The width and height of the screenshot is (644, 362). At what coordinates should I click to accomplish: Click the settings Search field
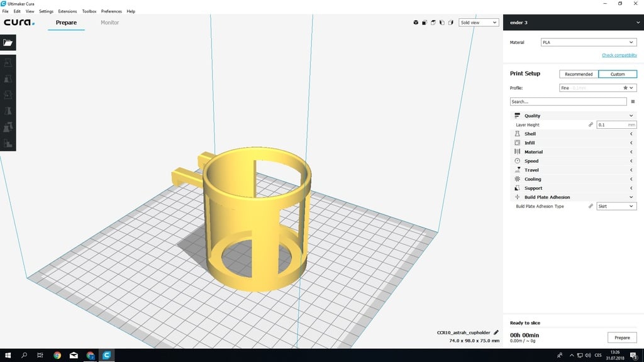[x=568, y=101]
